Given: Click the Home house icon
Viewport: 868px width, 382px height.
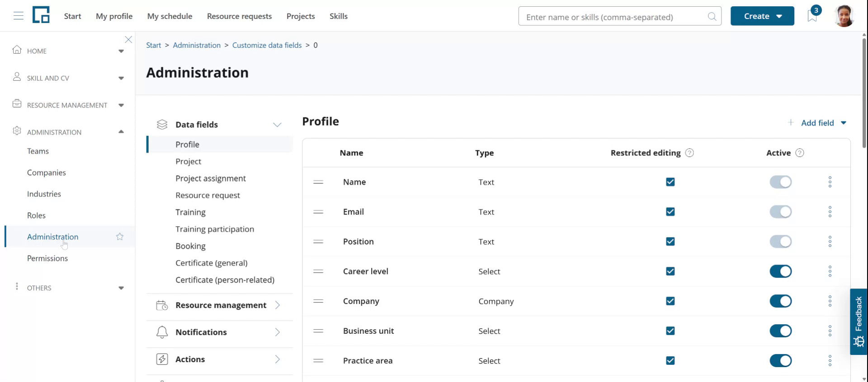Looking at the screenshot, I should (17, 50).
